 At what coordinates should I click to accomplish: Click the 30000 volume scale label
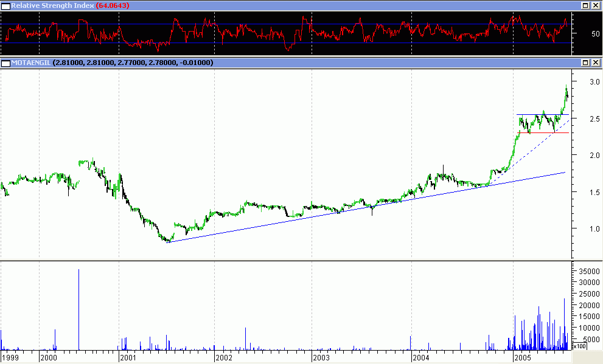[590, 282]
